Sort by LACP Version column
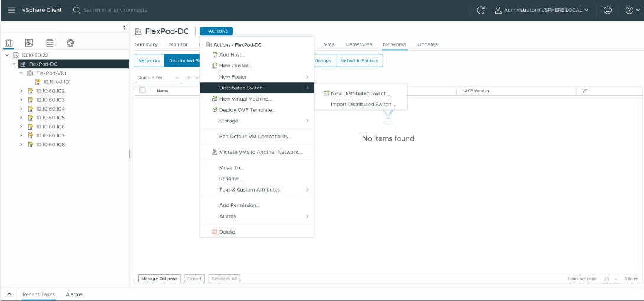 tap(475, 91)
